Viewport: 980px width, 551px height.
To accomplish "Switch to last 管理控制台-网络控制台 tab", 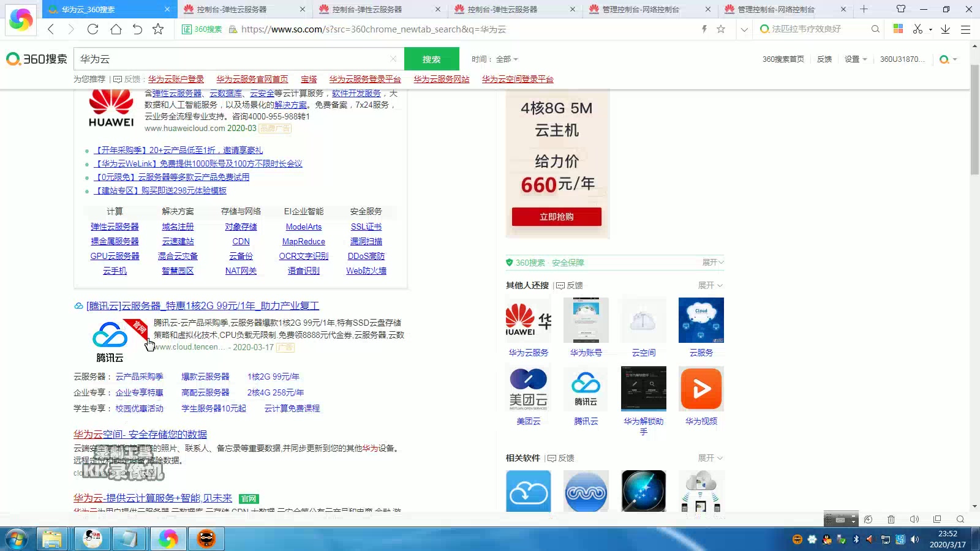I will pyautogui.click(x=786, y=9).
